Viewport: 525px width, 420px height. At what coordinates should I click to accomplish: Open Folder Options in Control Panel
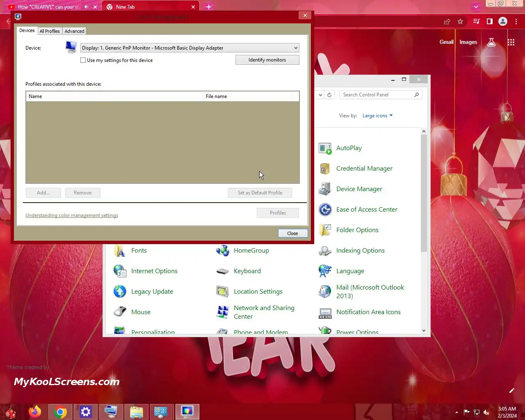click(349, 230)
